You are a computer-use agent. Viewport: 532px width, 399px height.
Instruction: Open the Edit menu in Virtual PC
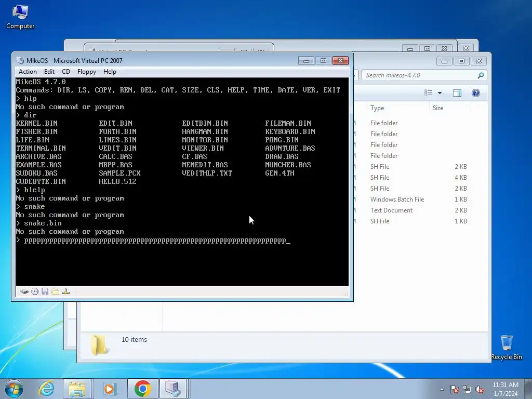(49, 72)
